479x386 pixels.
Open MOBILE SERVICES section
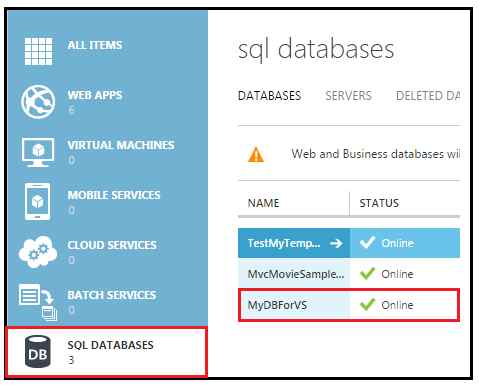(114, 195)
